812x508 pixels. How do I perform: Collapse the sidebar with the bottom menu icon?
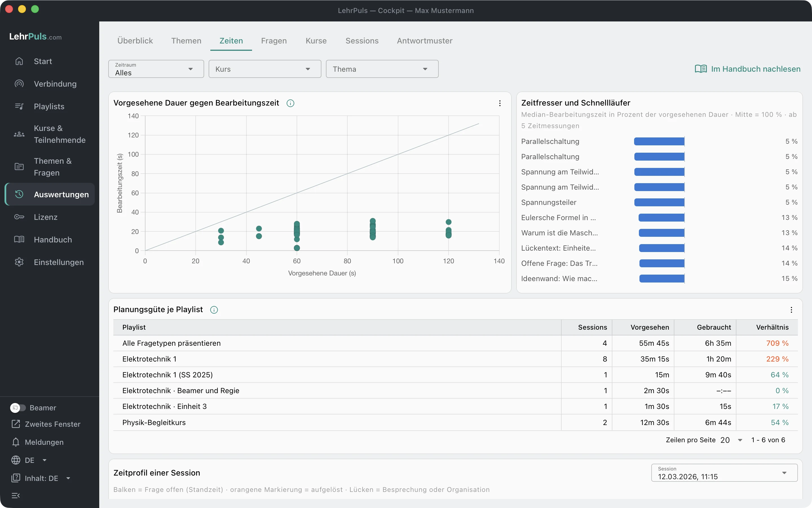point(16,495)
